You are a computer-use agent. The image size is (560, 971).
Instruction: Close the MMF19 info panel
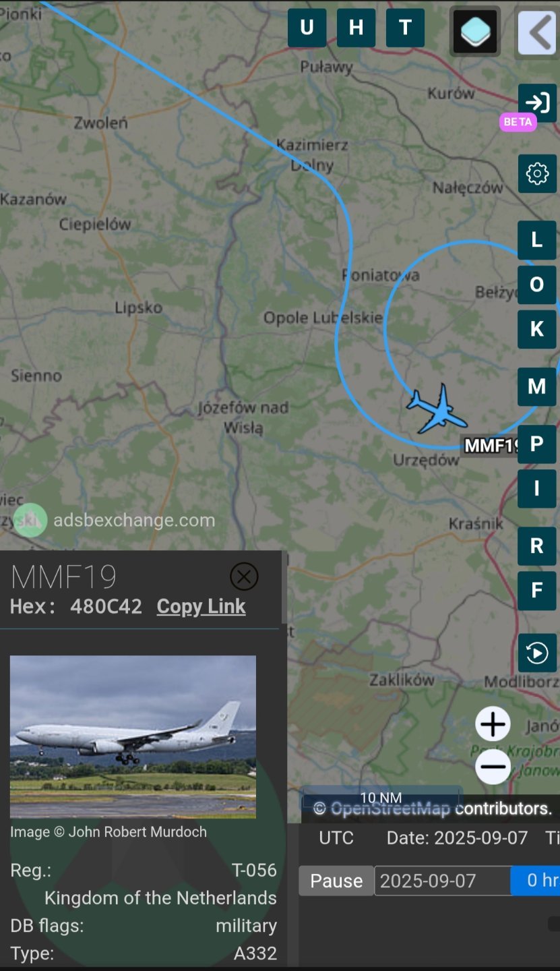pos(244,577)
